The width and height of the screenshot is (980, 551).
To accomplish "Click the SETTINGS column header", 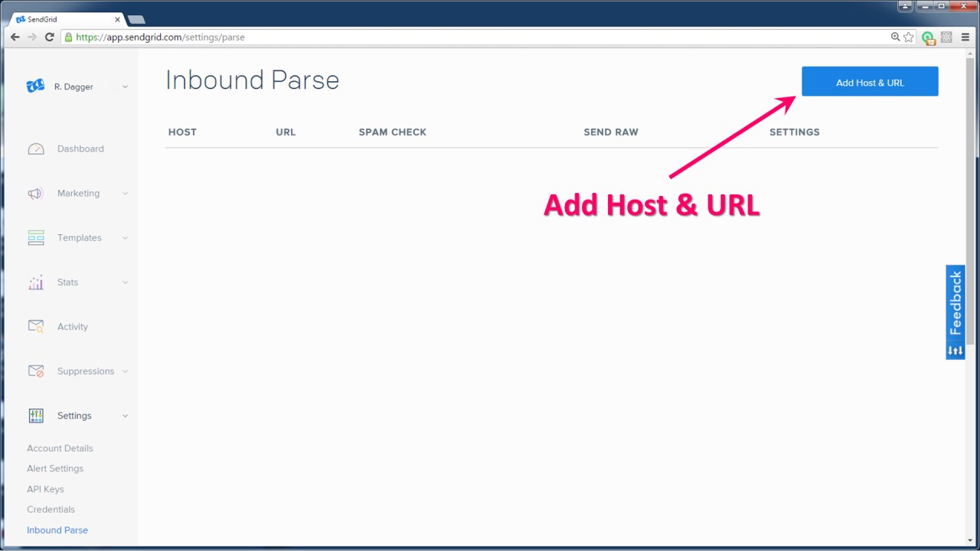I will tap(795, 132).
